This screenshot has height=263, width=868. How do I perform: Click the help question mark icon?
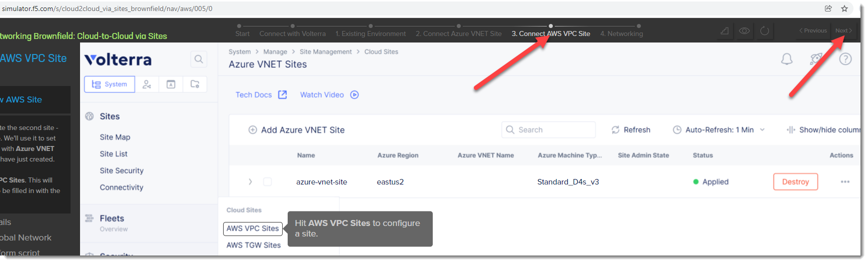(x=845, y=59)
